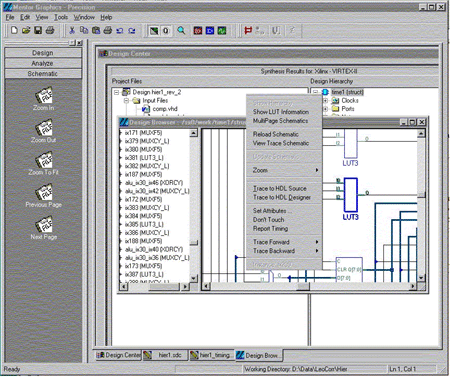Open the Help menu
Viewport: 450px width, 377px height.
pyautogui.click(x=106, y=17)
